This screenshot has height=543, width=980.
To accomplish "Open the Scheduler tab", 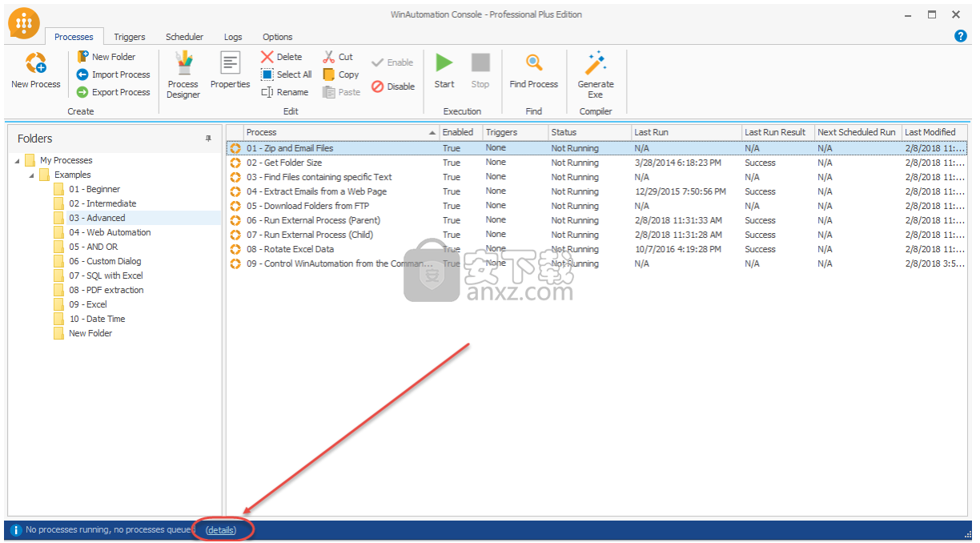I will (x=184, y=37).
